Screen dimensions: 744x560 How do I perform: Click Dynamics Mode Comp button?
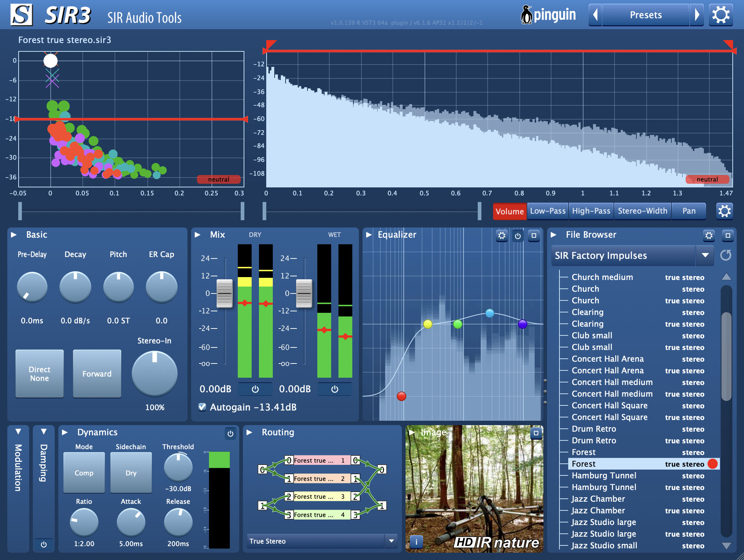coord(84,473)
